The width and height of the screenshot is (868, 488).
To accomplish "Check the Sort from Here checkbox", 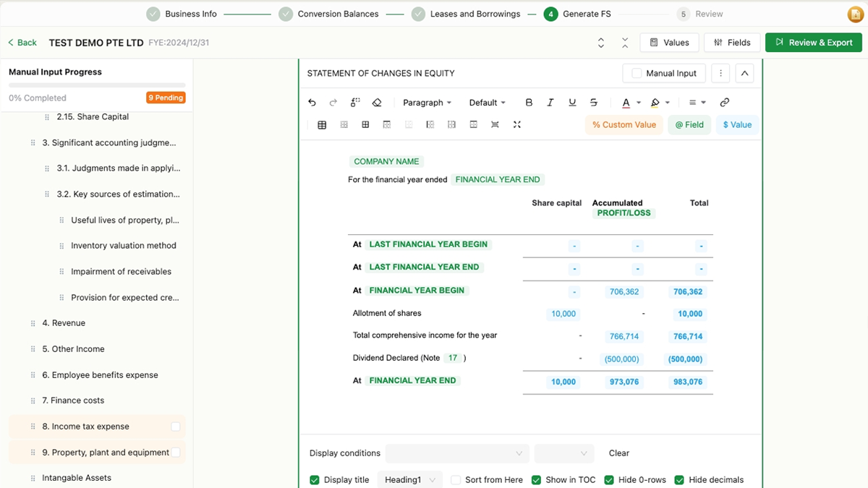I will [x=456, y=480].
